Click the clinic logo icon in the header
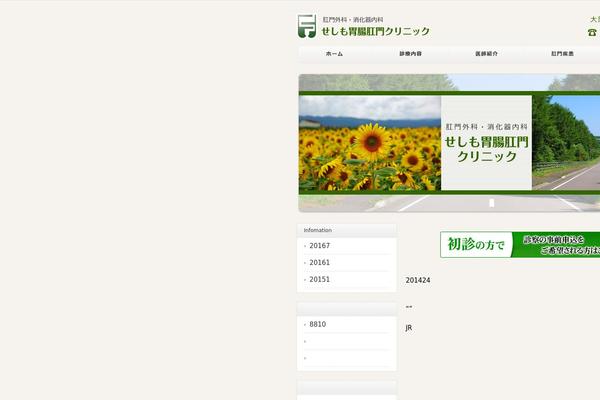Image resolution: width=600 pixels, height=400 pixels. click(307, 26)
